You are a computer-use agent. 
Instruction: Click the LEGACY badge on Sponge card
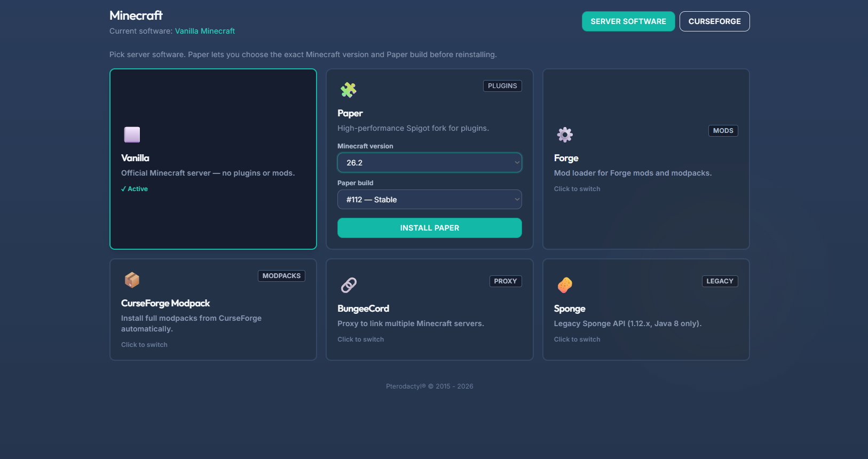tap(720, 281)
